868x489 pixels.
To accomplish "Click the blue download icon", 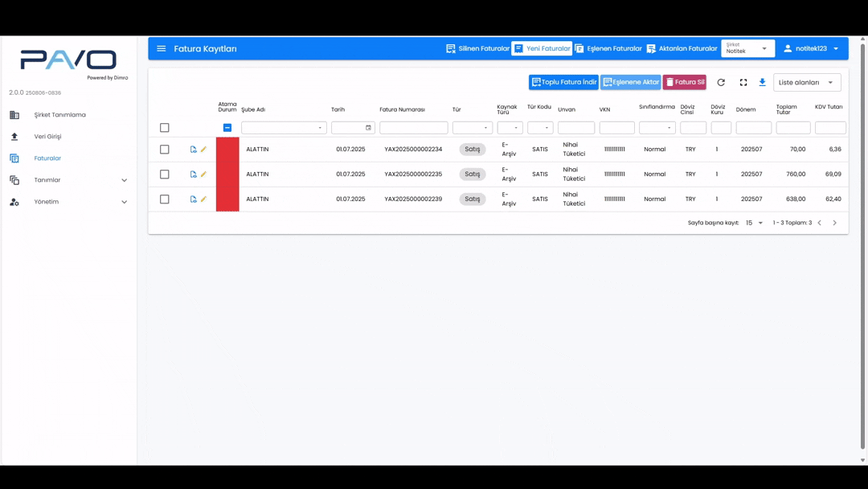I will click(x=762, y=83).
